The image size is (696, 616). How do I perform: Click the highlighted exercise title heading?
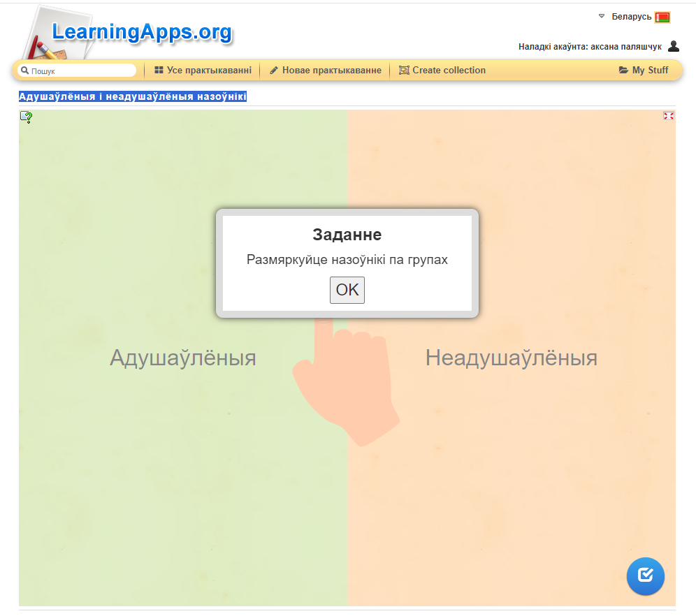(x=133, y=96)
